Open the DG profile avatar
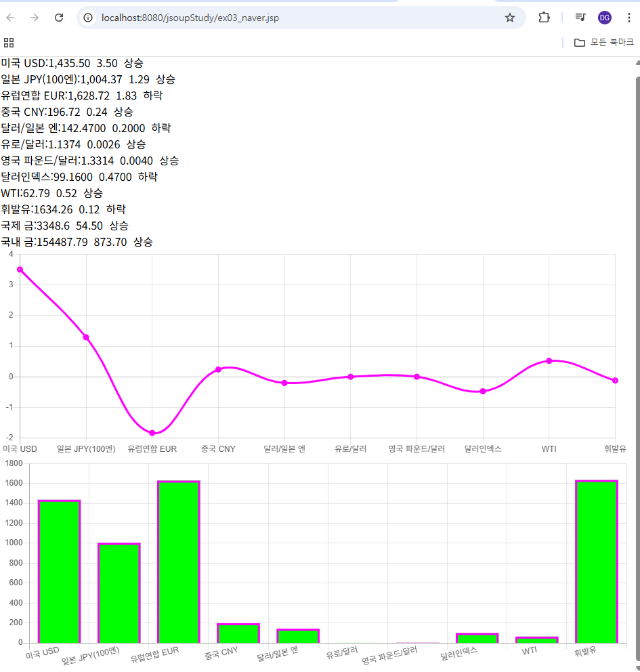This screenshot has width=640, height=672. coord(604,18)
